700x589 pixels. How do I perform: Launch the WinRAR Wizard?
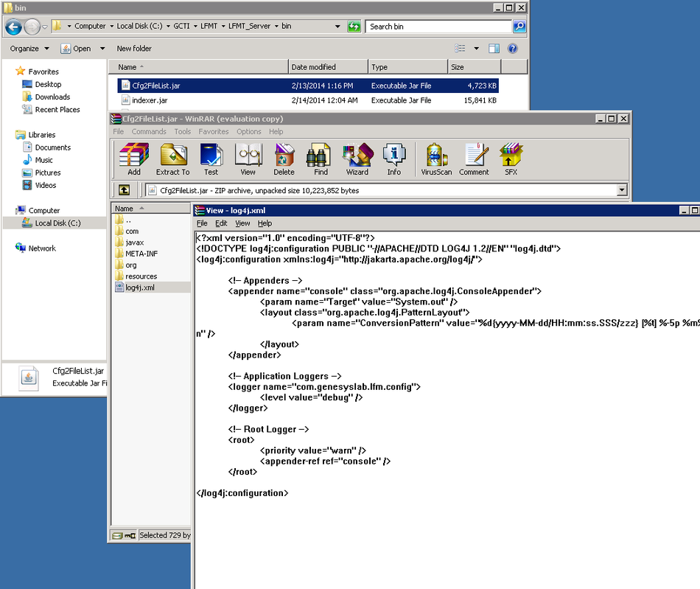357,159
